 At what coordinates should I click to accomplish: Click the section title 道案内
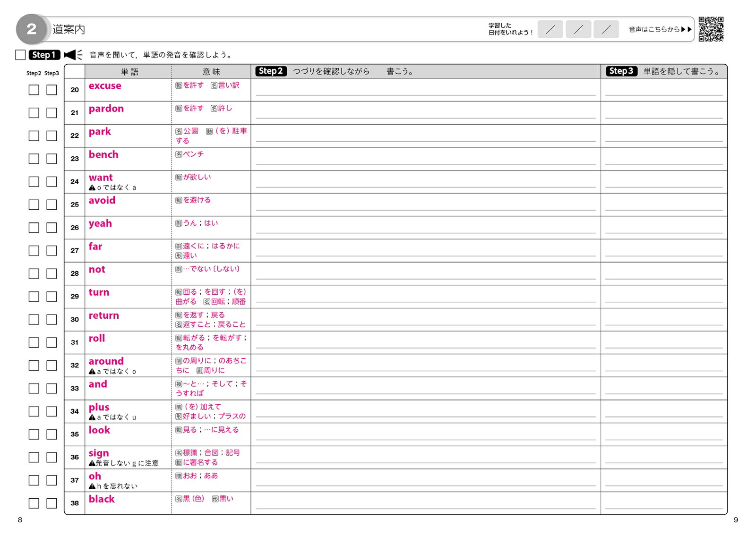pos(69,29)
